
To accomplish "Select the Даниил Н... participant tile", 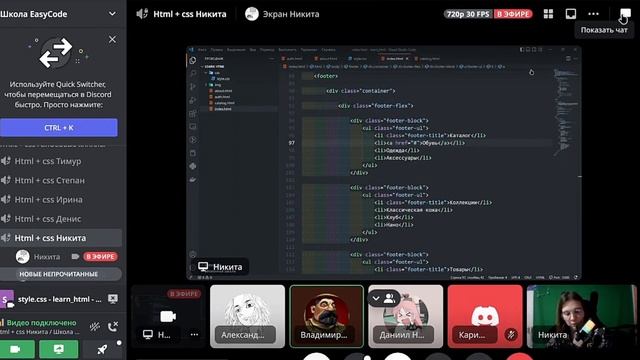I will pyautogui.click(x=405, y=316).
